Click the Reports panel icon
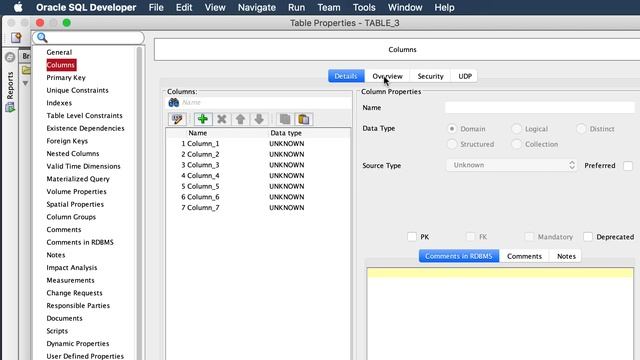This screenshot has width=640, height=360. (x=10, y=107)
